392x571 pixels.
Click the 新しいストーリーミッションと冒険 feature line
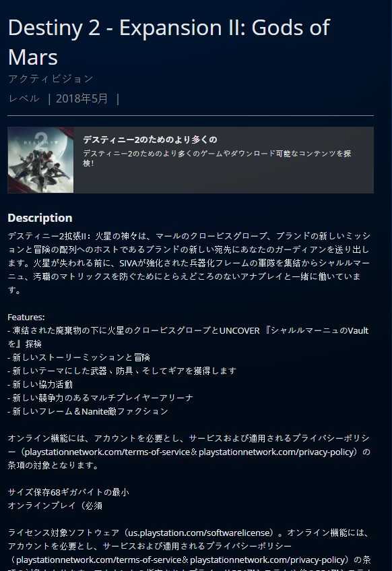pyautogui.click(x=79, y=357)
